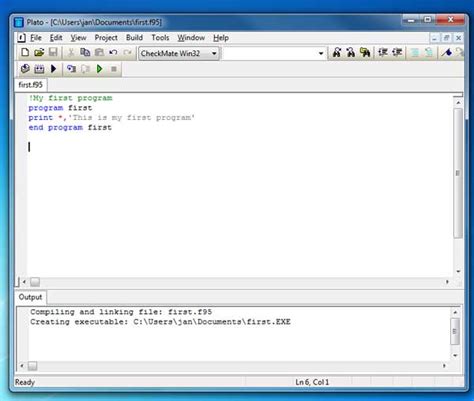Click the Build calendar-like icon
Viewport: 474px width, 401px height.
tap(39, 69)
